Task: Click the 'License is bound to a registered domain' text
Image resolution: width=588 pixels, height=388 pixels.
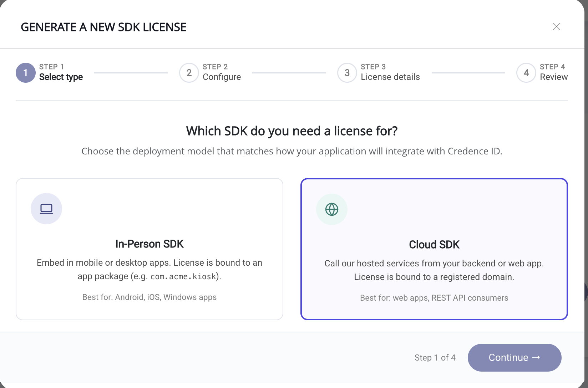Action: click(x=434, y=277)
